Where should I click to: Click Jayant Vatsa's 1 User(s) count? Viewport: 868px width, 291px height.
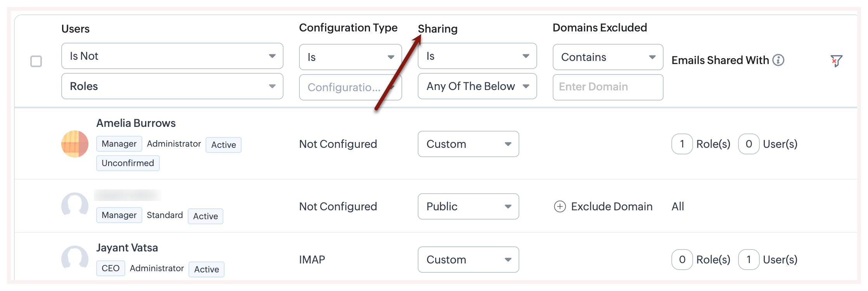click(x=749, y=260)
